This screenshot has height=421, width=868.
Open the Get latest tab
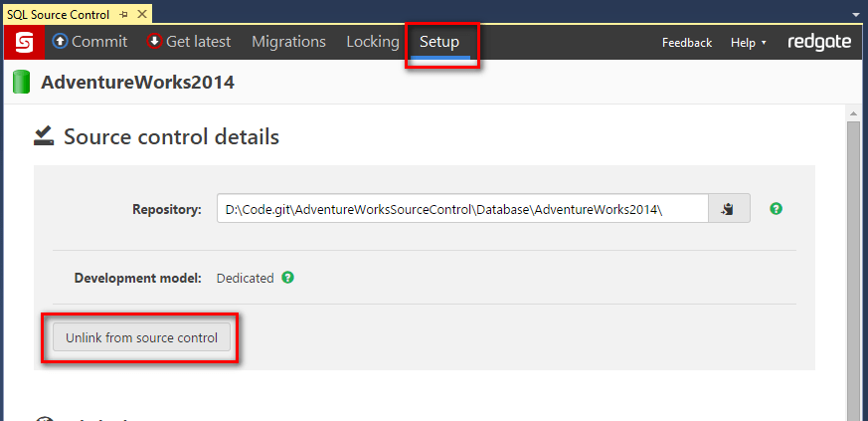click(x=189, y=42)
